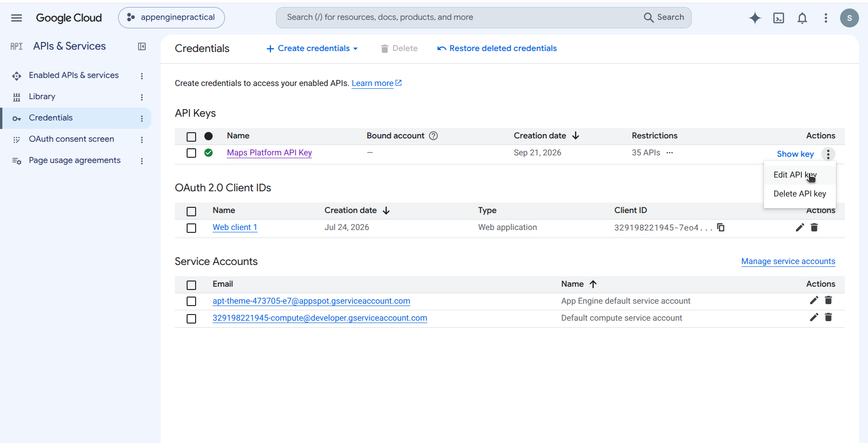
Task: Sort OAuth clients by Creation date
Action: [357, 211]
